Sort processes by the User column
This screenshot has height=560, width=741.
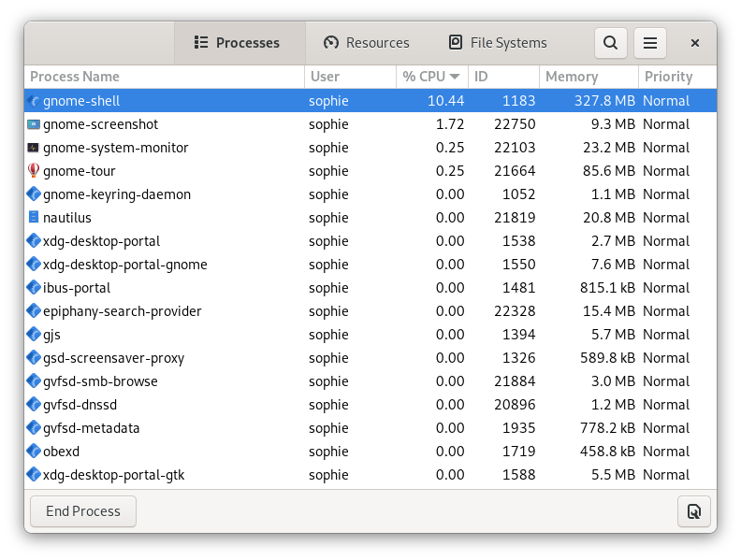click(350, 77)
